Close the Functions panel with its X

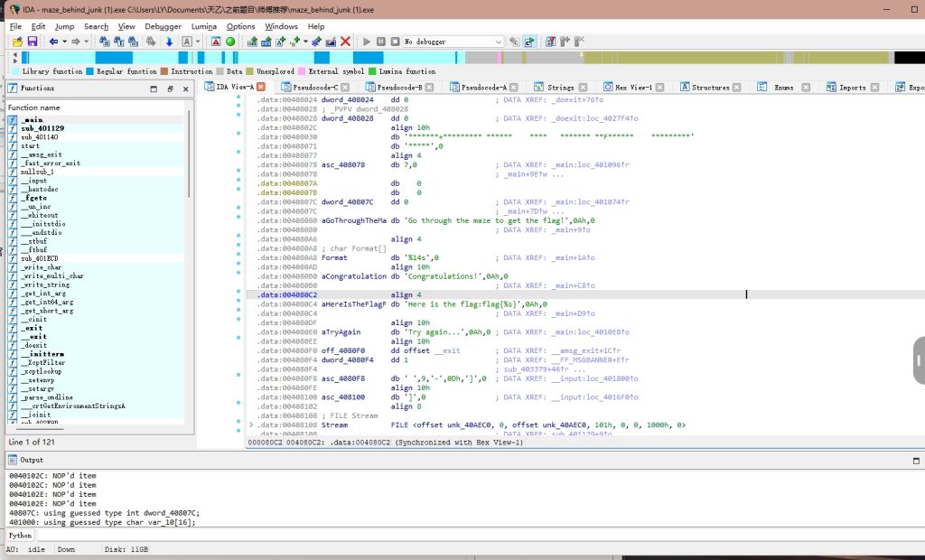click(x=186, y=89)
